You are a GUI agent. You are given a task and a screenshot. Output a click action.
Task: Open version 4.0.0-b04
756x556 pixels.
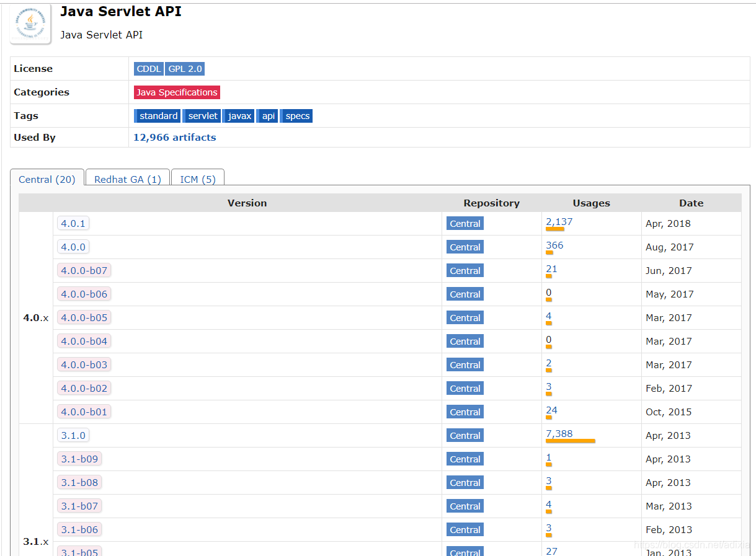pos(84,341)
